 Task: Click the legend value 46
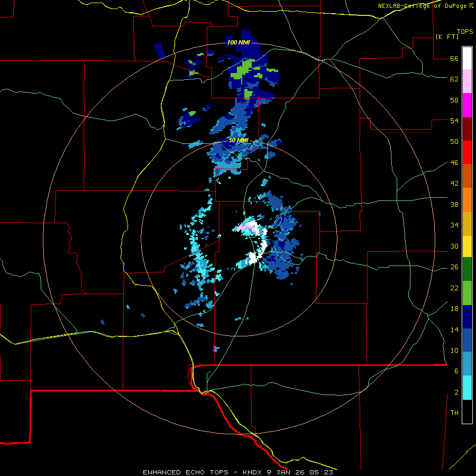click(x=454, y=162)
